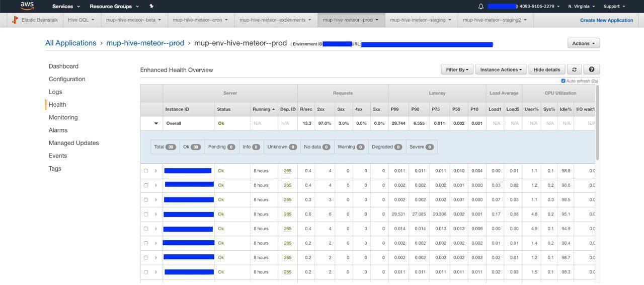644x285 pixels.
Task: Open the notifications bell
Action: [480, 7]
